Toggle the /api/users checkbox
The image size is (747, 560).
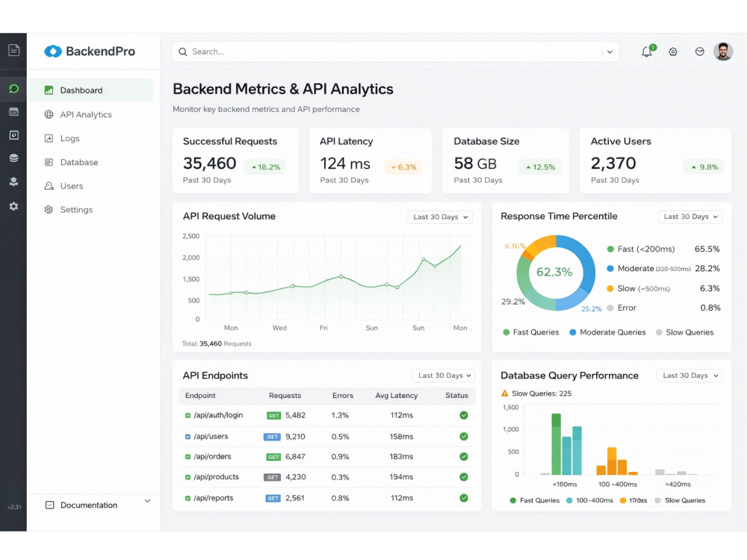pos(187,437)
